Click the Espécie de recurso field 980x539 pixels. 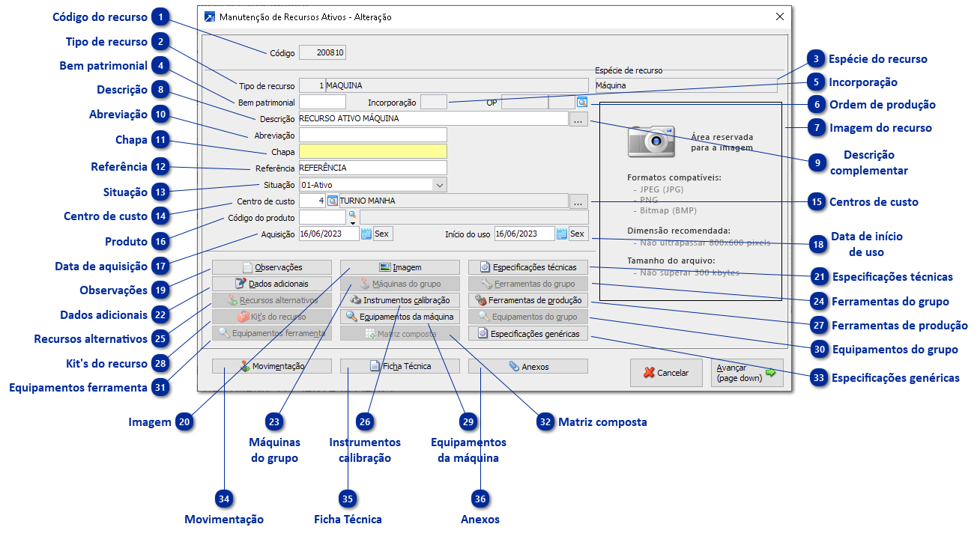(686, 85)
